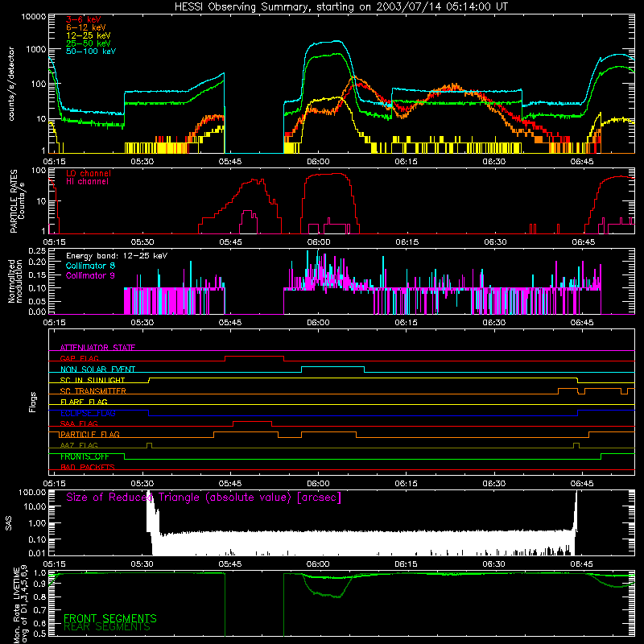
Task: Select the 3-6 keV legend label
Action: (84, 19)
